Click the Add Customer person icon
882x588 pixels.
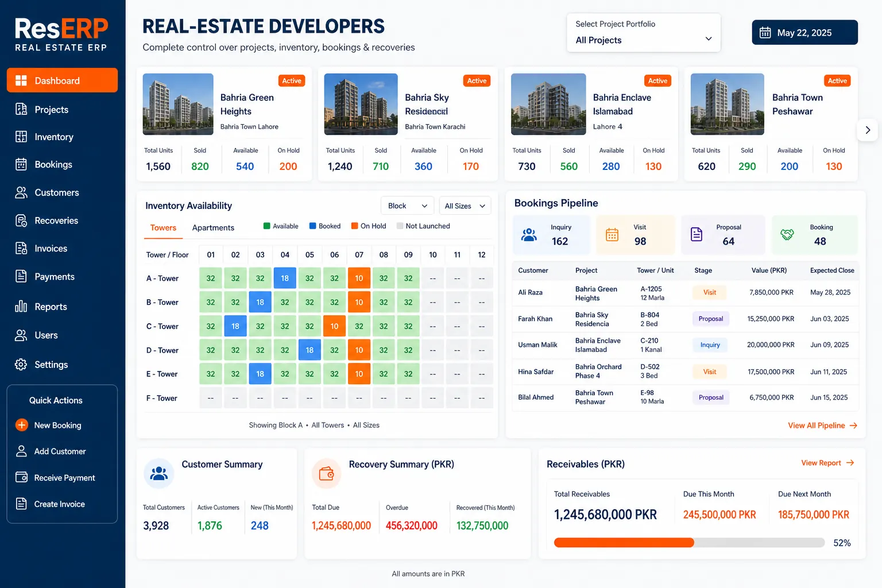pyautogui.click(x=21, y=451)
